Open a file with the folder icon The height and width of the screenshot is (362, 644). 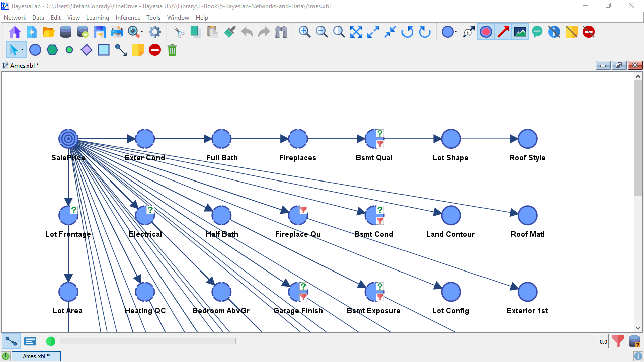(49, 32)
